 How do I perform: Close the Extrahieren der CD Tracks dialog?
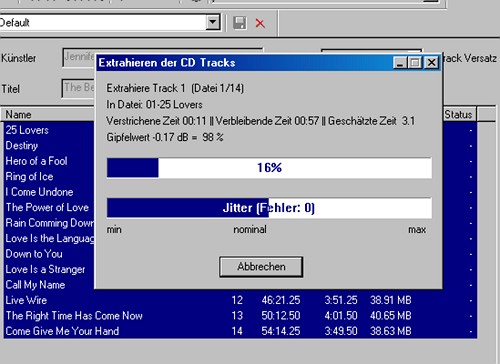click(x=431, y=63)
